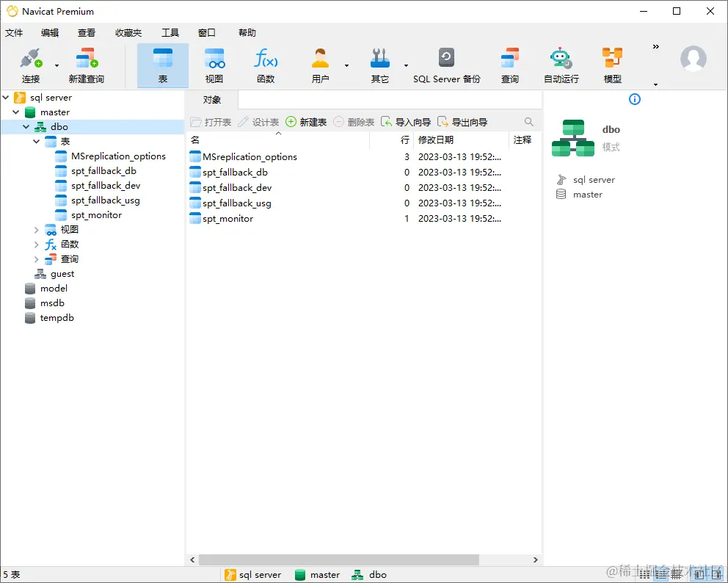
Task: Select the guest schema in tree
Action: click(62, 274)
